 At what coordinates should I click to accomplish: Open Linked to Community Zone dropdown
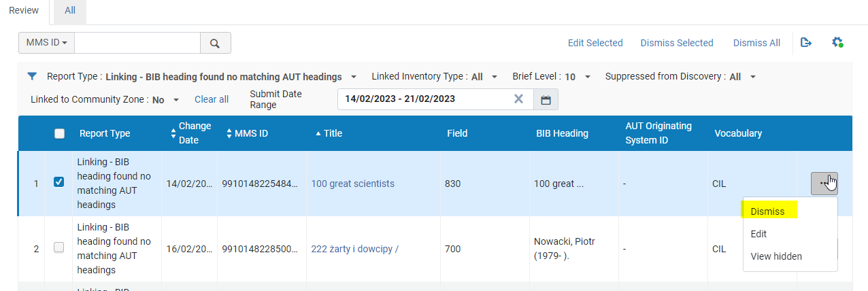click(176, 100)
